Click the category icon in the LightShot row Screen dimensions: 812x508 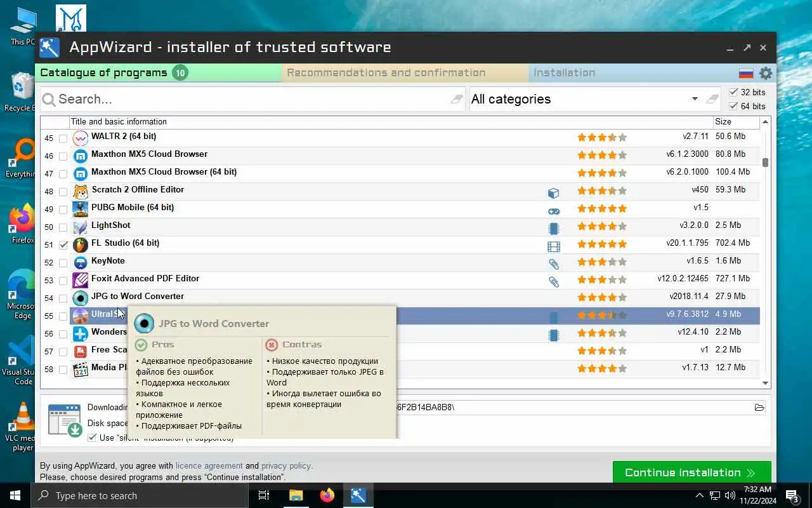[554, 229]
